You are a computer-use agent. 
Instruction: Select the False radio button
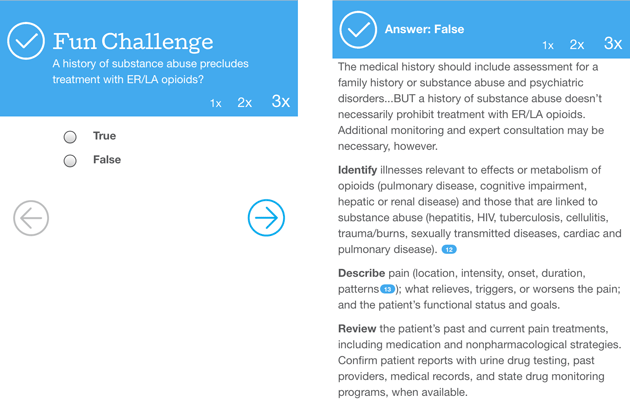pyautogui.click(x=70, y=160)
